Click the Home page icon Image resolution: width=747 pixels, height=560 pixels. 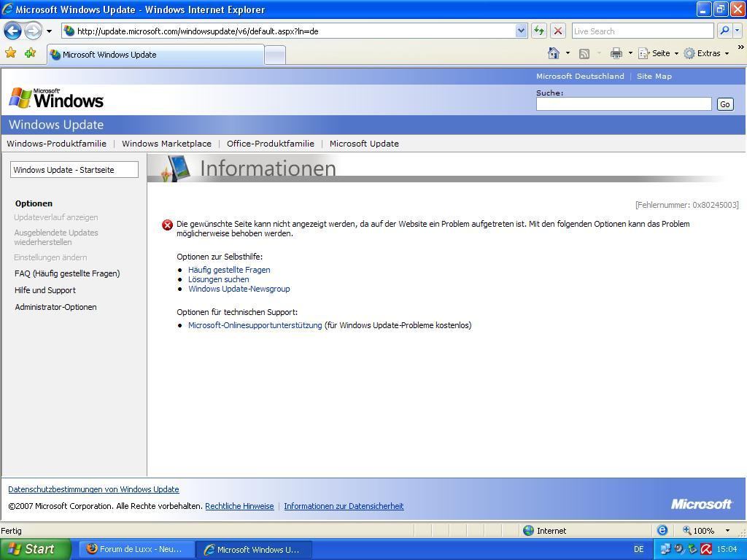[553, 53]
